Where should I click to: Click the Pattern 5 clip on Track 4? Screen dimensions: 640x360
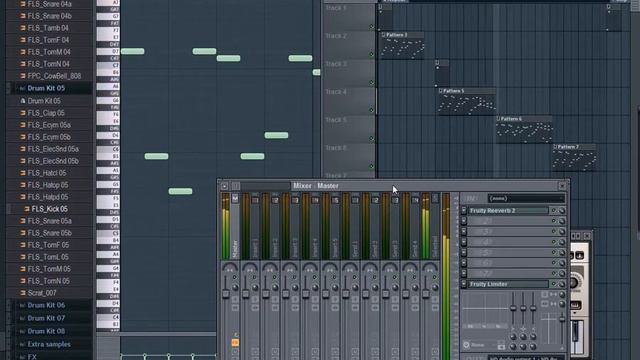[467, 101]
